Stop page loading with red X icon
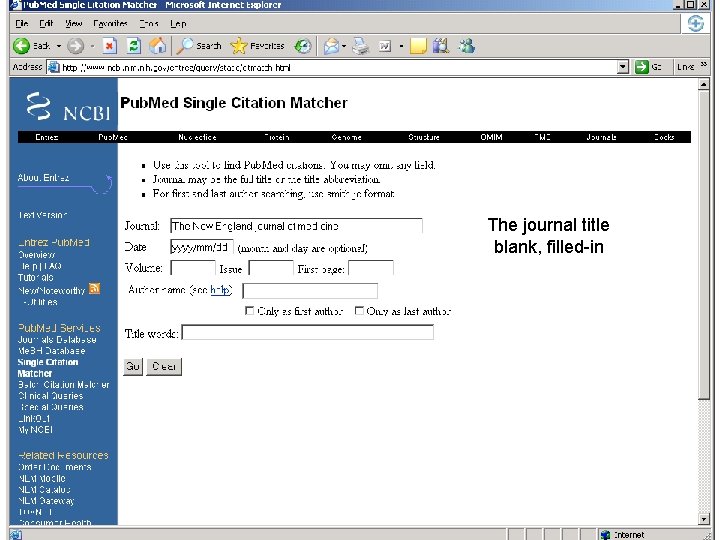This screenshot has height=540, width=720. pyautogui.click(x=109, y=46)
